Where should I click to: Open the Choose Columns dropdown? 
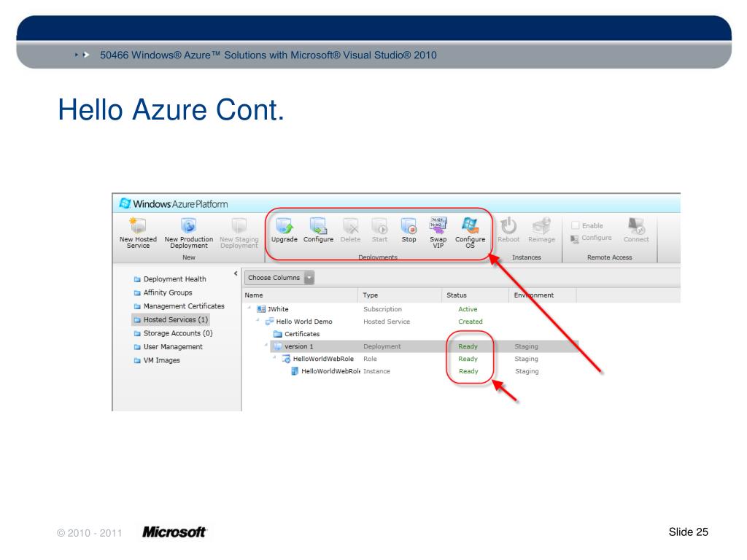click(279, 278)
